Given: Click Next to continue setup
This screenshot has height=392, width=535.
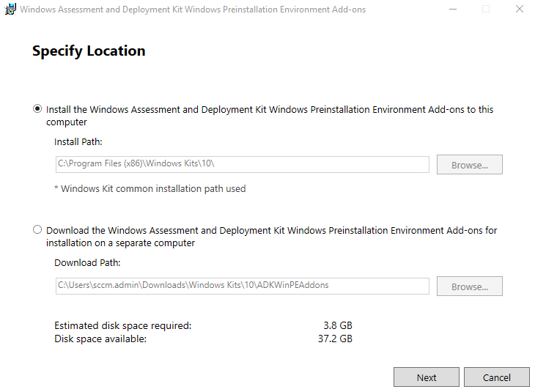Looking at the screenshot, I should pyautogui.click(x=427, y=377).
